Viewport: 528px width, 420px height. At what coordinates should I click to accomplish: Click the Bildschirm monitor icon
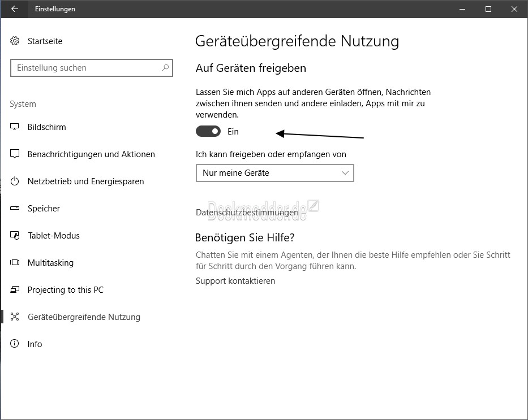click(15, 127)
